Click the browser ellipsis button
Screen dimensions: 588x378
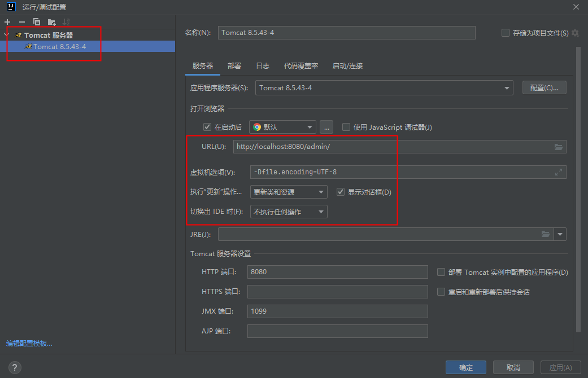[326, 127]
